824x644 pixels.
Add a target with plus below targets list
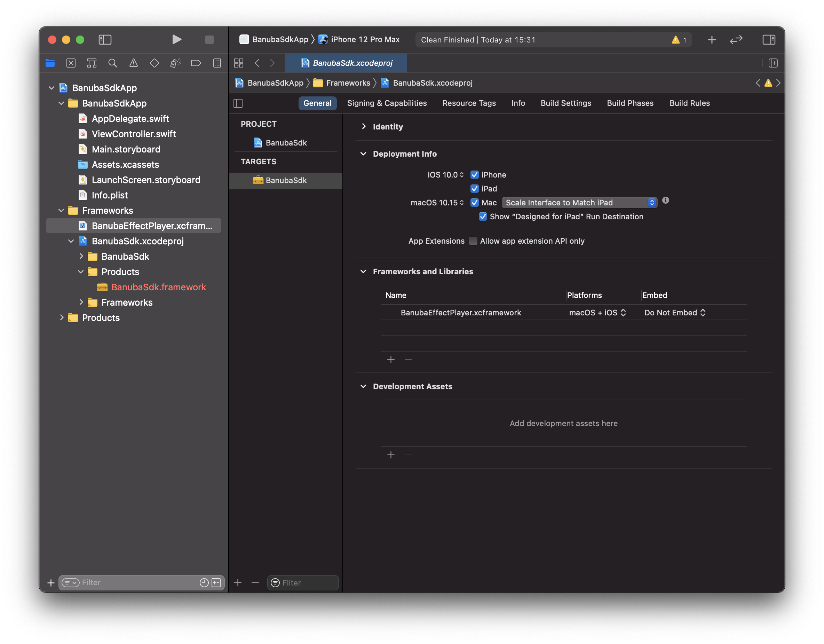[x=238, y=582]
